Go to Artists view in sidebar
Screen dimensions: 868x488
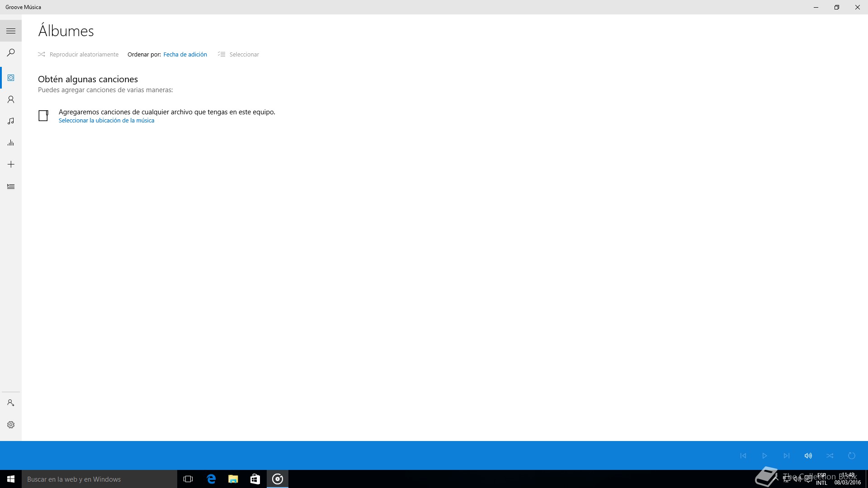pyautogui.click(x=11, y=99)
